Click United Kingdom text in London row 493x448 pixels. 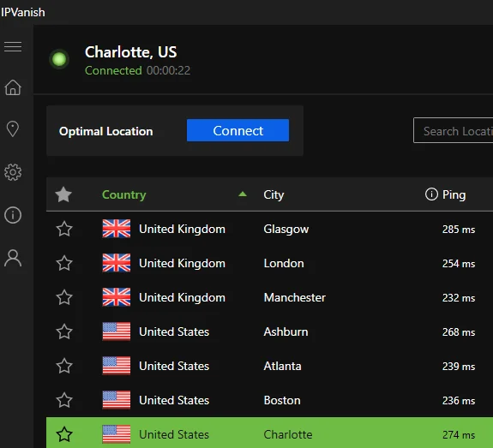click(x=182, y=263)
